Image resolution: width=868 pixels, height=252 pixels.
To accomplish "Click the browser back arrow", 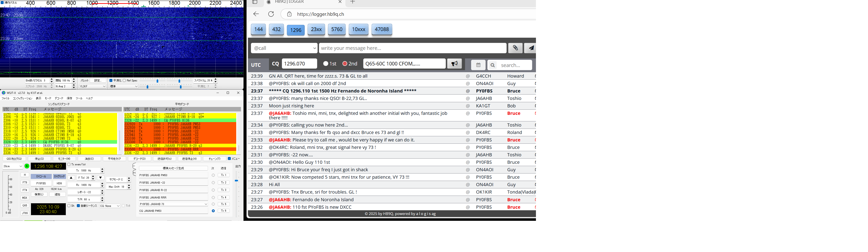I will coord(256,14).
